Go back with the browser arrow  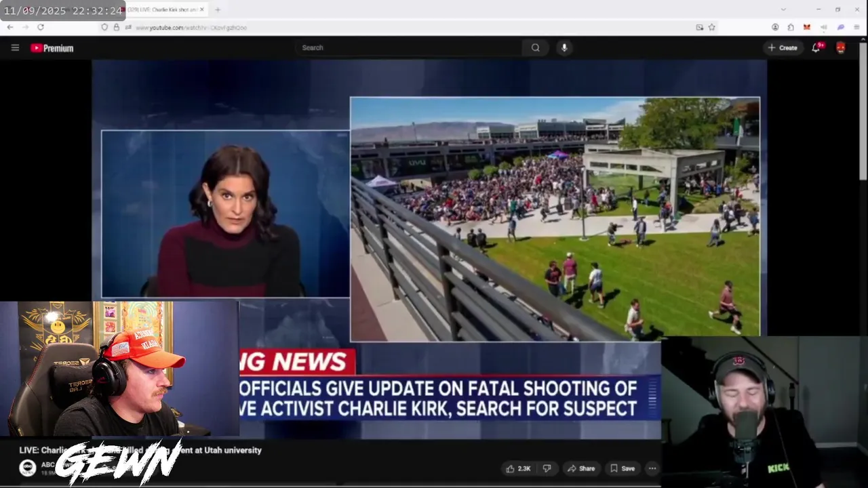pyautogui.click(x=10, y=27)
